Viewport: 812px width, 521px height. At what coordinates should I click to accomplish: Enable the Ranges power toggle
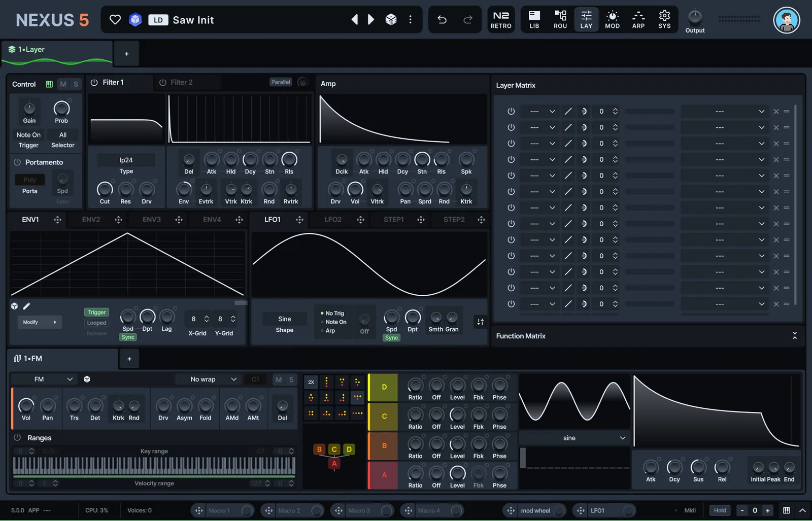[x=17, y=437]
